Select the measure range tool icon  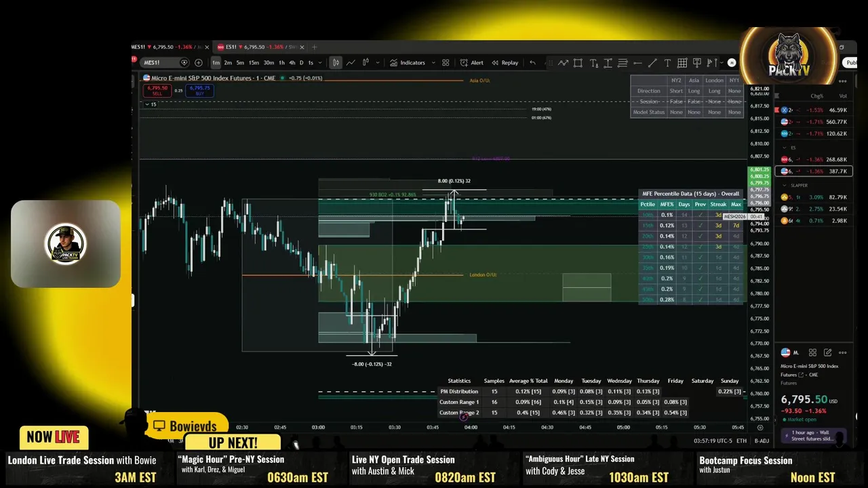pyautogui.click(x=608, y=62)
